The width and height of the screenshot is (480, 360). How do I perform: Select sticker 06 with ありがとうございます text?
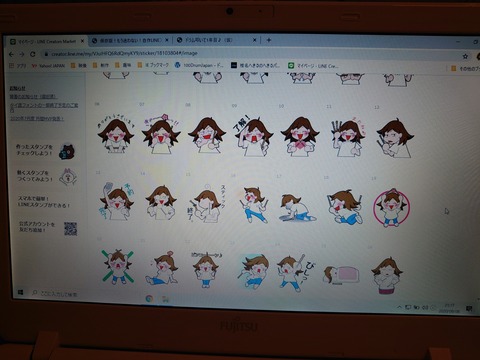(x=116, y=134)
